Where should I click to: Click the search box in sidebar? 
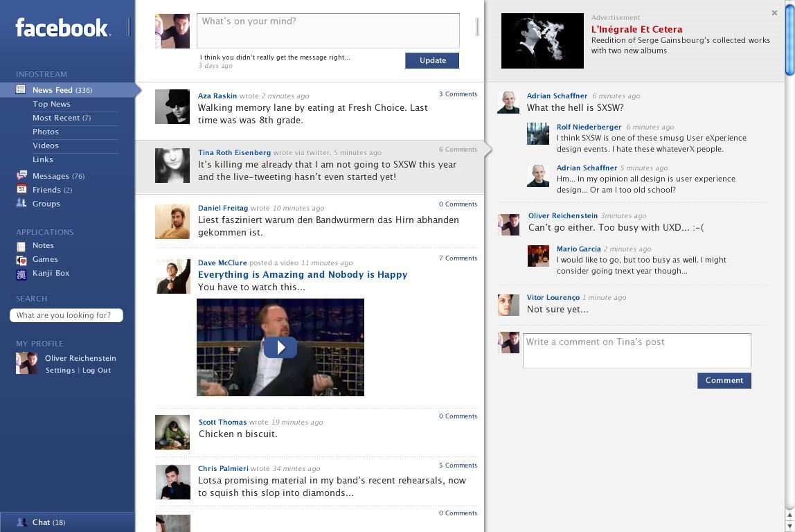coord(66,315)
